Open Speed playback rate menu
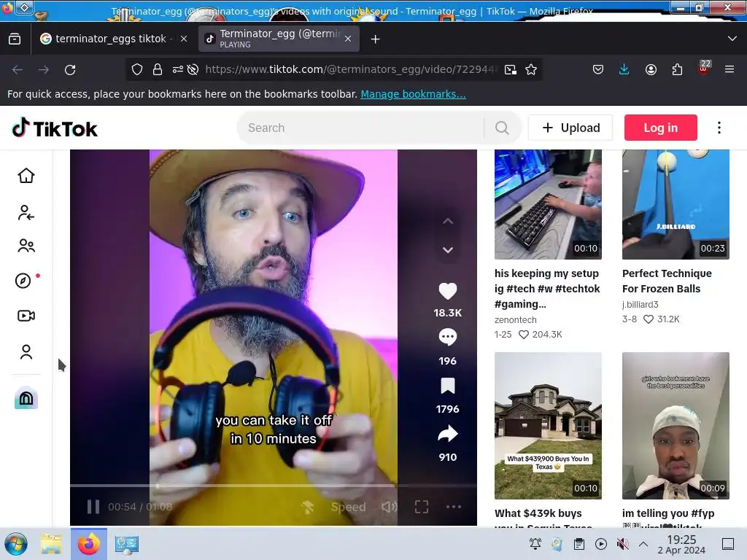The width and height of the screenshot is (747, 560). point(348,507)
